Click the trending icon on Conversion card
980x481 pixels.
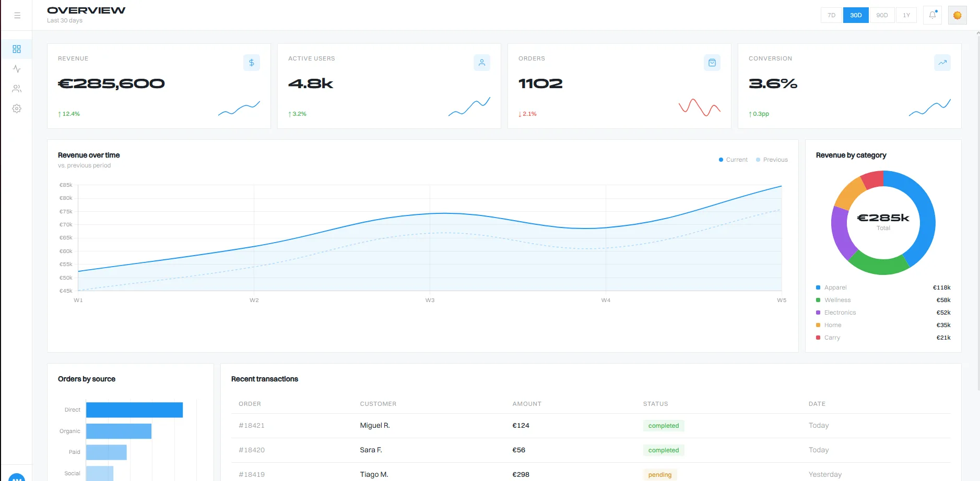pyautogui.click(x=942, y=63)
